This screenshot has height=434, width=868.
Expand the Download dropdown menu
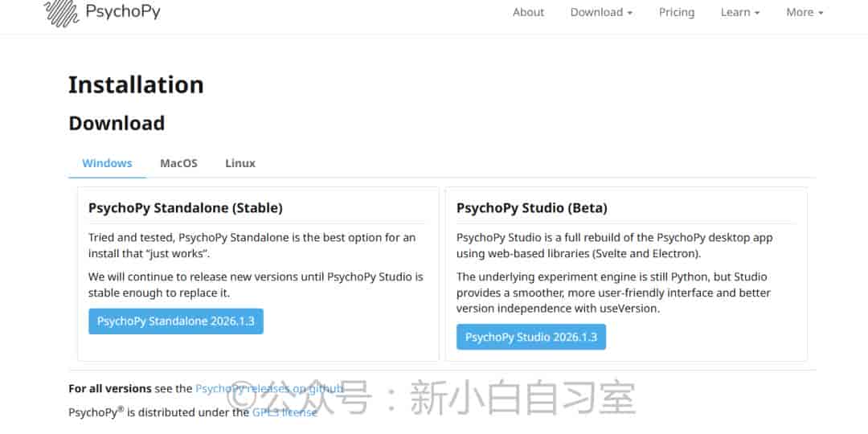tap(601, 12)
